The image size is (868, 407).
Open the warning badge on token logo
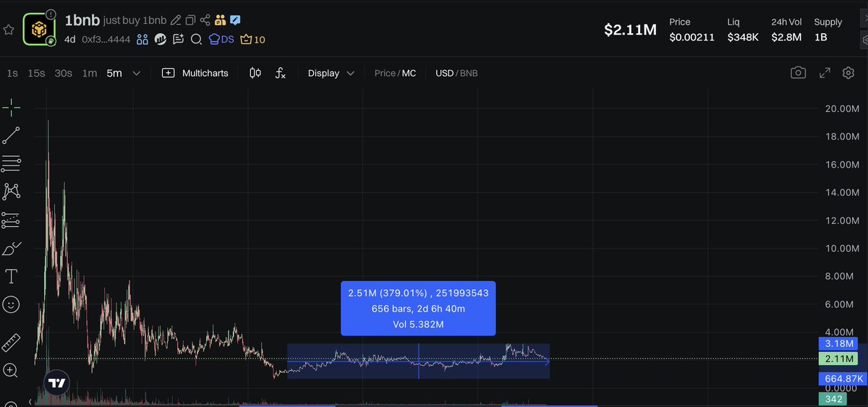51,14
